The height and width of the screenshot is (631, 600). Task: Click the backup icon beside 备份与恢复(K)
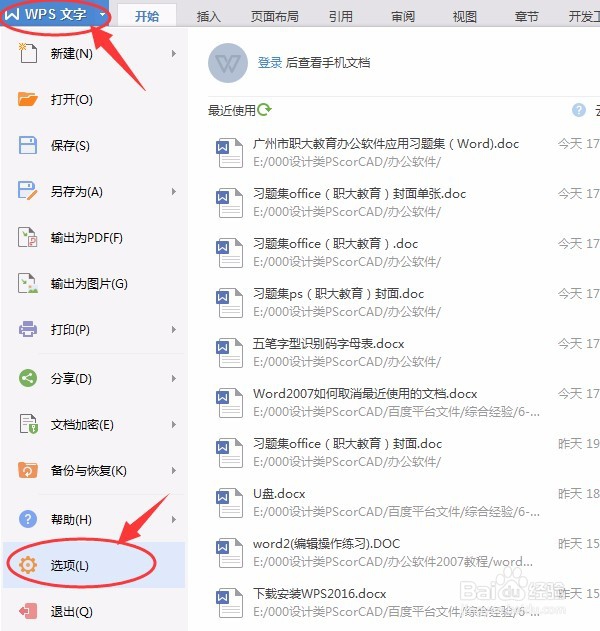[x=28, y=470]
